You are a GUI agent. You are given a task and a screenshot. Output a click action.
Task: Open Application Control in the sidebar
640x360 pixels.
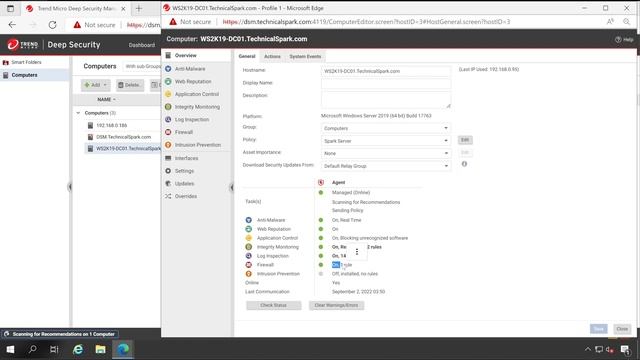click(x=196, y=94)
